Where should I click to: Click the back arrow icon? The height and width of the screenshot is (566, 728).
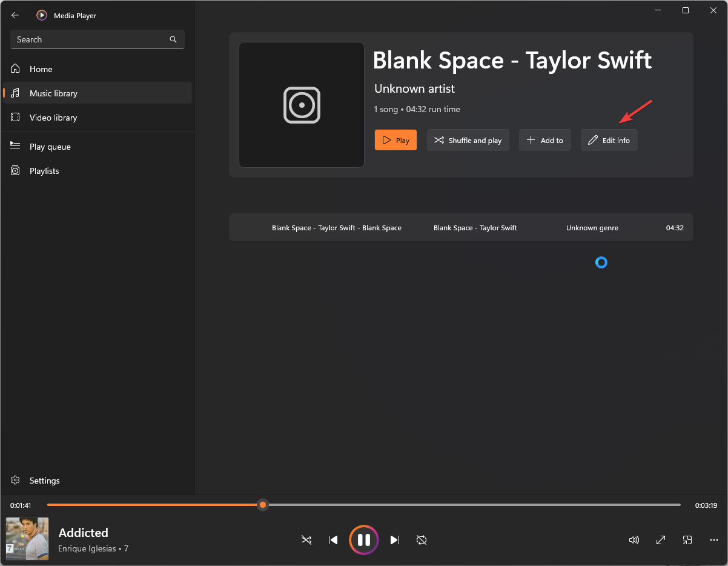click(15, 15)
